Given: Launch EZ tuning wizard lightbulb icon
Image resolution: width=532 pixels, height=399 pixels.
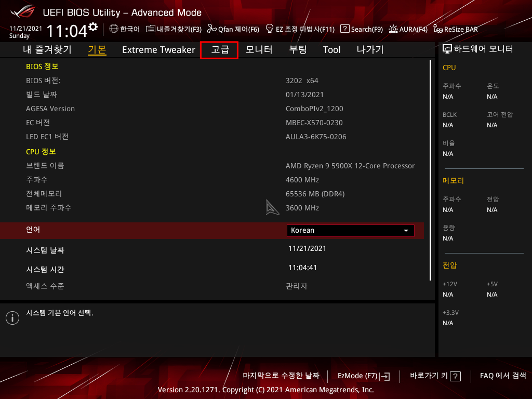Looking at the screenshot, I should tap(270, 29).
